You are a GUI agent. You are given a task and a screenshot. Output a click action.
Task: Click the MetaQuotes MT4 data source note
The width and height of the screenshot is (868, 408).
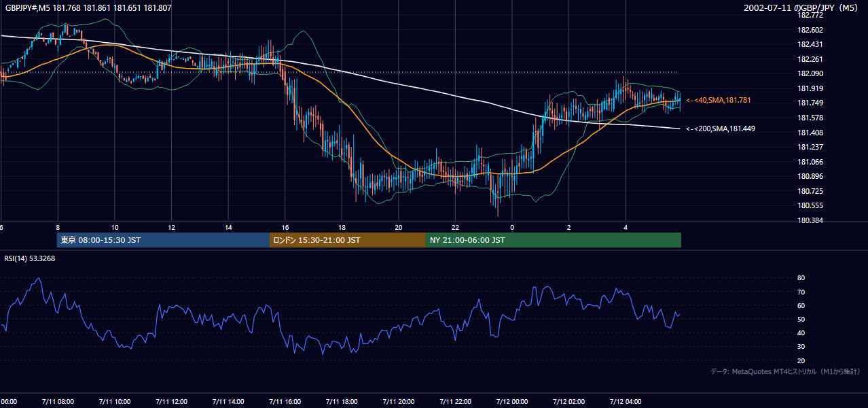(x=785, y=371)
